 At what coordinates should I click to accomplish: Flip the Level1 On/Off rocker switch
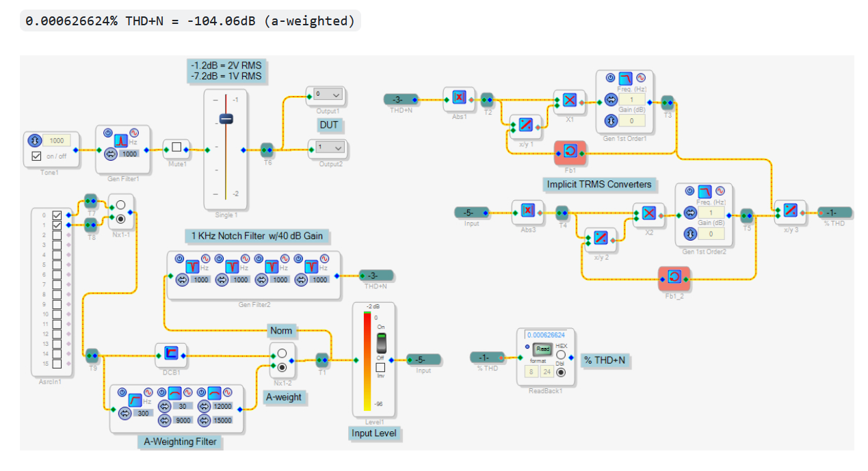tap(382, 342)
